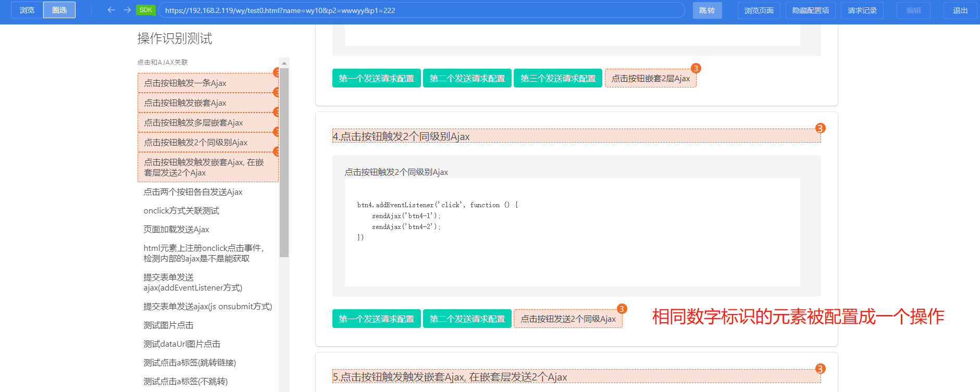980x392 pixels.
Task: Open the 请求记录 panel
Action: click(862, 10)
